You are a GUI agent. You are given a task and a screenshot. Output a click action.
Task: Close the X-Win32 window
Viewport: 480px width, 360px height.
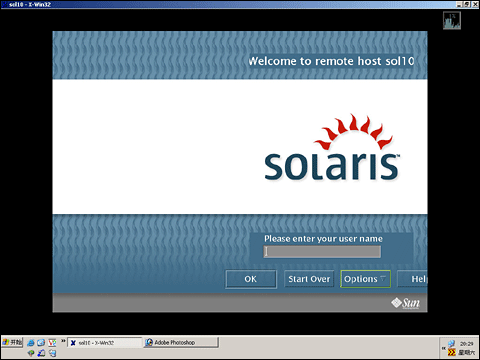click(475, 4)
